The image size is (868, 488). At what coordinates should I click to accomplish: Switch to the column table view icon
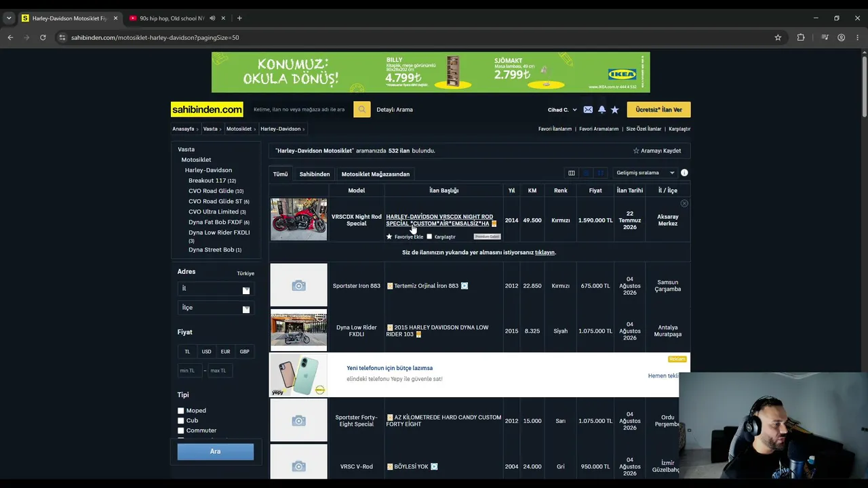coord(572,173)
